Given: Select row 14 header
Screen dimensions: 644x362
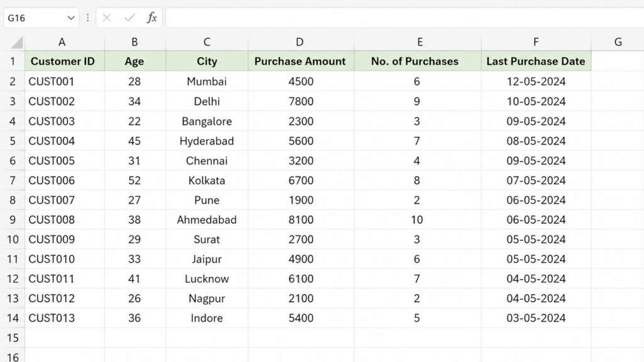Looking at the screenshot, I should (13, 318).
